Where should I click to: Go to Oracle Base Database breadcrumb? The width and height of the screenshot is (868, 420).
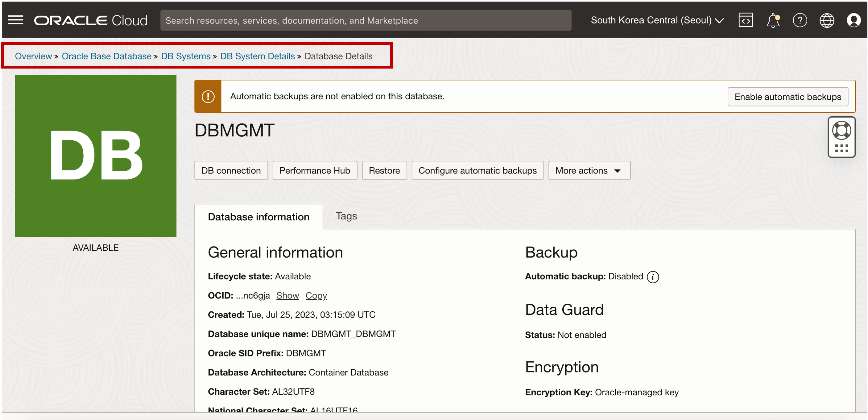tap(106, 56)
